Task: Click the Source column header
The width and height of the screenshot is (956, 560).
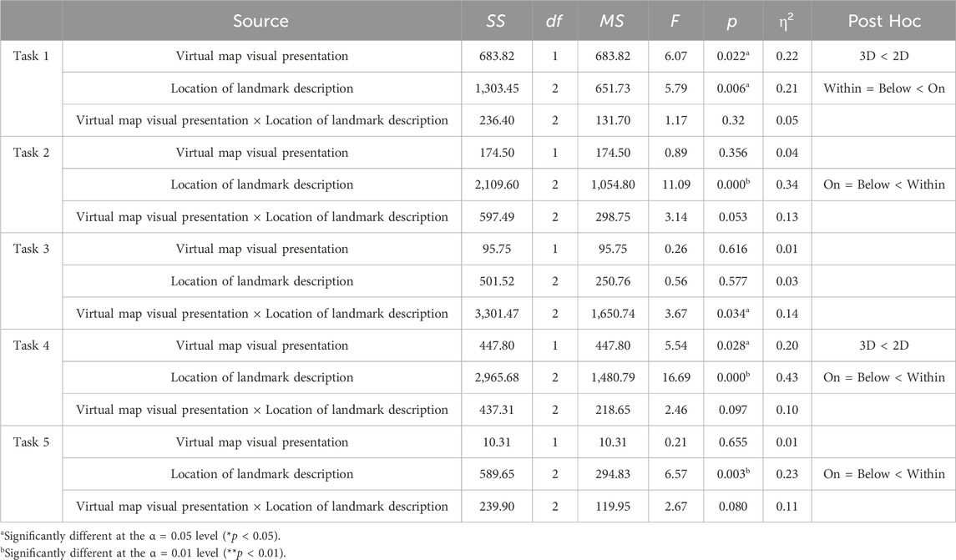Action: pos(262,21)
